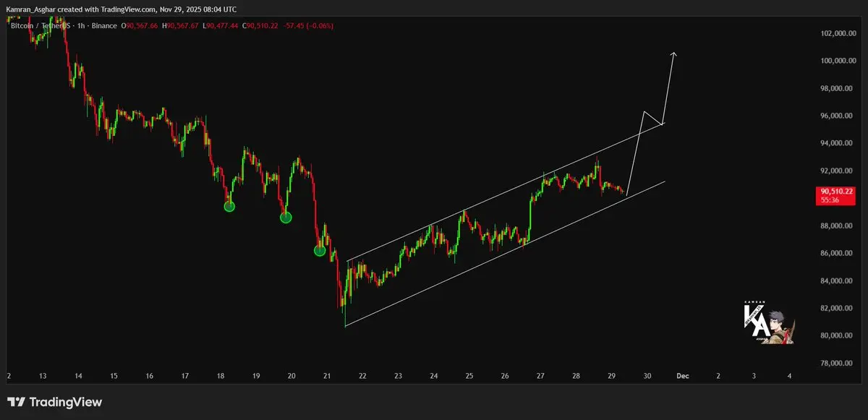Click date label 22 on time axis
The height and width of the screenshot is (420, 868).
[x=362, y=377]
